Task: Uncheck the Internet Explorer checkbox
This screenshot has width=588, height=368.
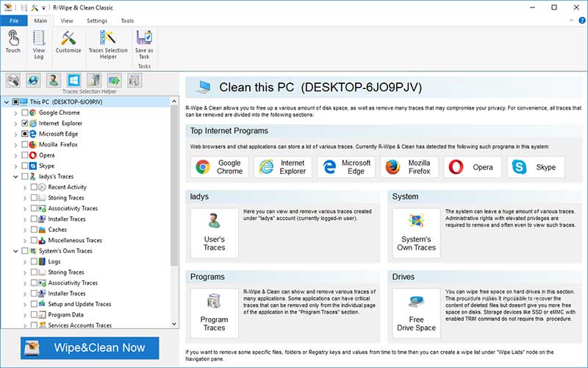Action: click(x=25, y=124)
